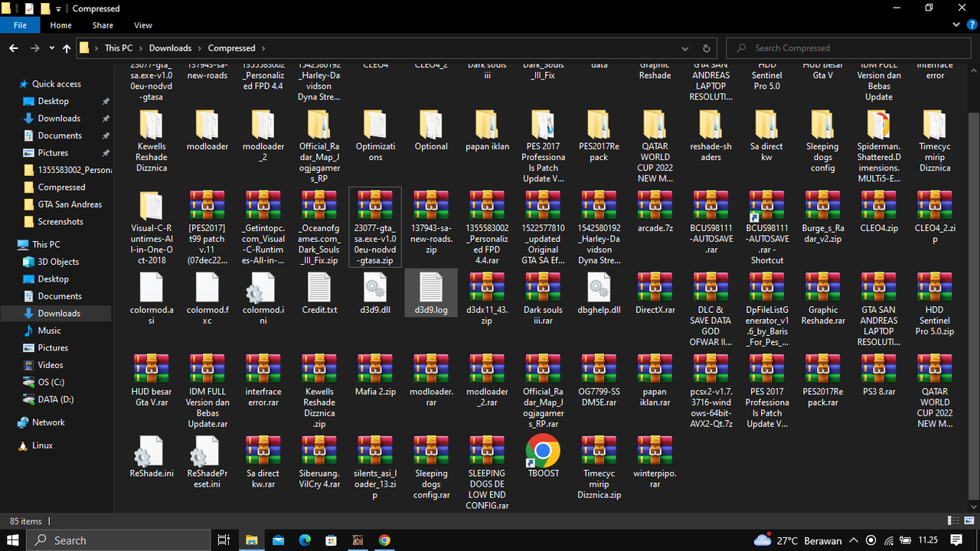Screen dimensions: 980x551
Task: Open the modloader folder icon
Action: click(x=207, y=125)
